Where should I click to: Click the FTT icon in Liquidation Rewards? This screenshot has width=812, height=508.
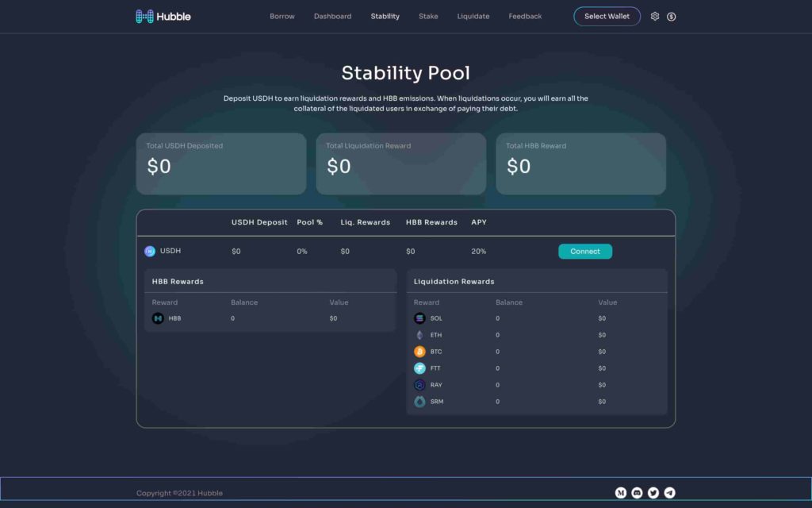click(419, 368)
